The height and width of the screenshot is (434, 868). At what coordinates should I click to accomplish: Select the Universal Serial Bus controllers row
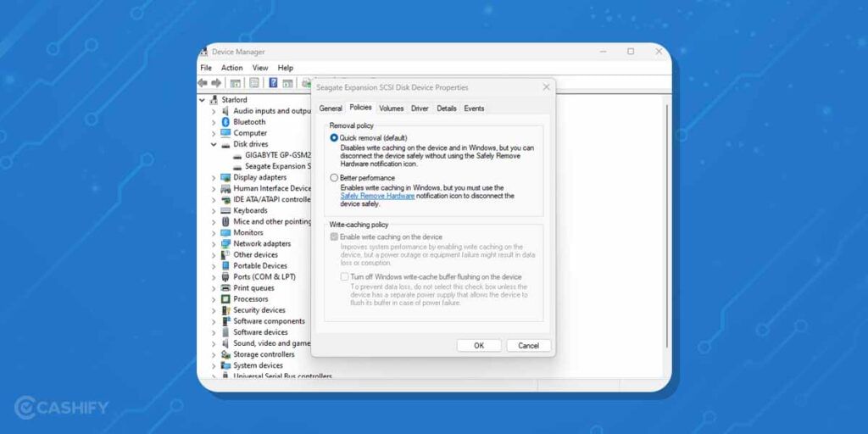[x=277, y=376]
